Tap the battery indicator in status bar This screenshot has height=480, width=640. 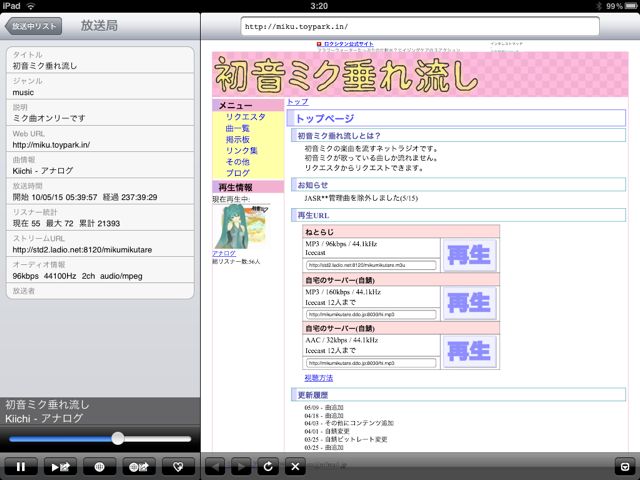pyautogui.click(x=630, y=6)
